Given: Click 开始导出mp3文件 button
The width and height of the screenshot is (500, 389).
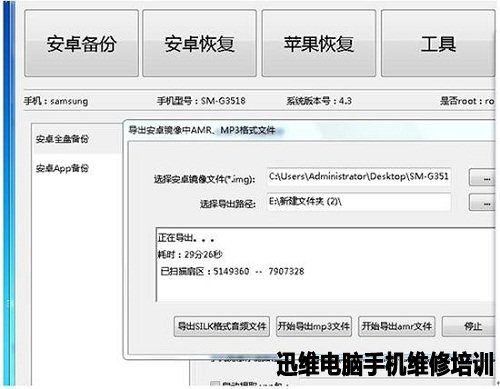Looking at the screenshot, I should pyautogui.click(x=314, y=326).
